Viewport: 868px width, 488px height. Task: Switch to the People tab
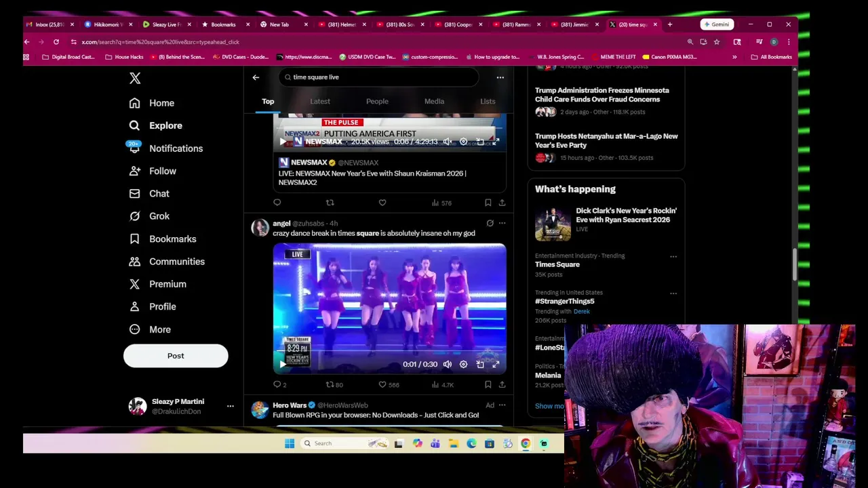[x=377, y=102]
